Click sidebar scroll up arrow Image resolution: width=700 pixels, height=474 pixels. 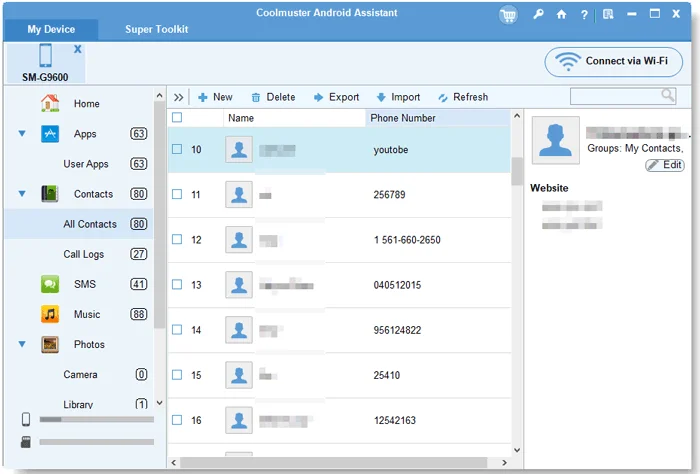(x=159, y=95)
